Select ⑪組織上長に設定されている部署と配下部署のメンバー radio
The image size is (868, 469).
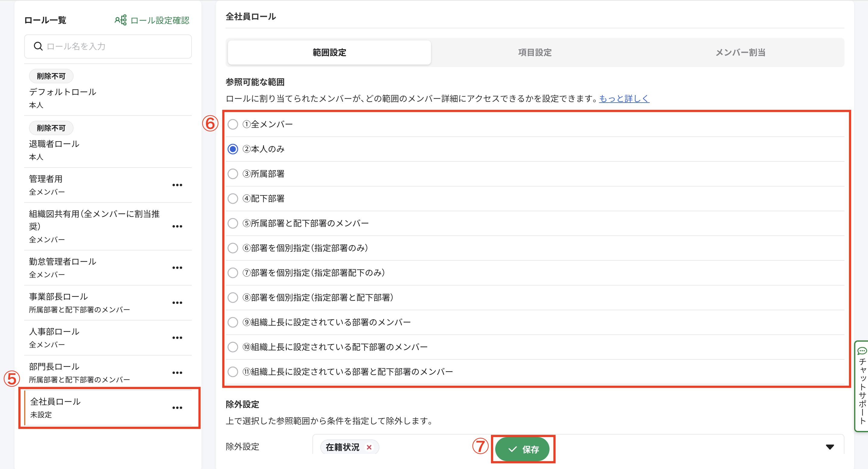tap(233, 372)
